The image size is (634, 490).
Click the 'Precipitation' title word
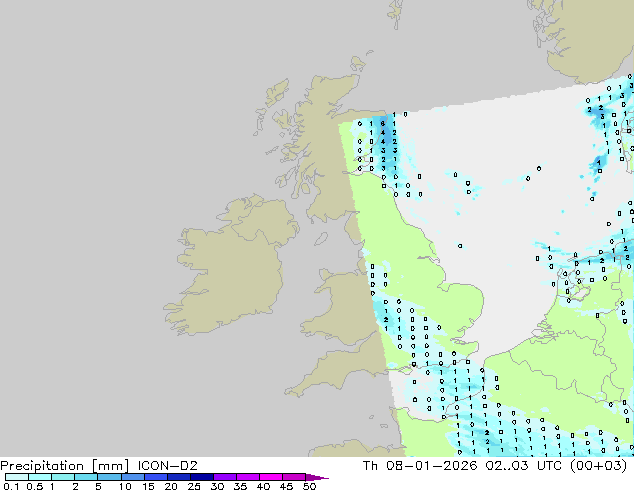tap(42, 466)
